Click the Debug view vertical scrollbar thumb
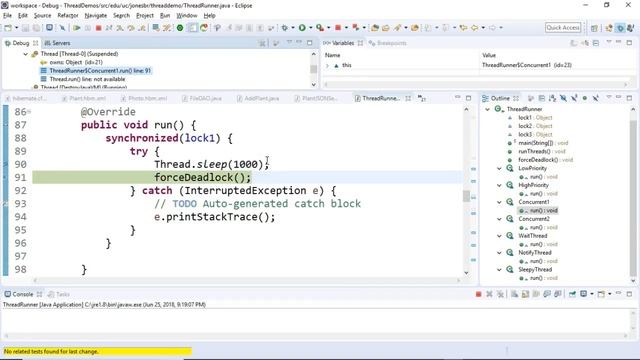 pos(313,69)
